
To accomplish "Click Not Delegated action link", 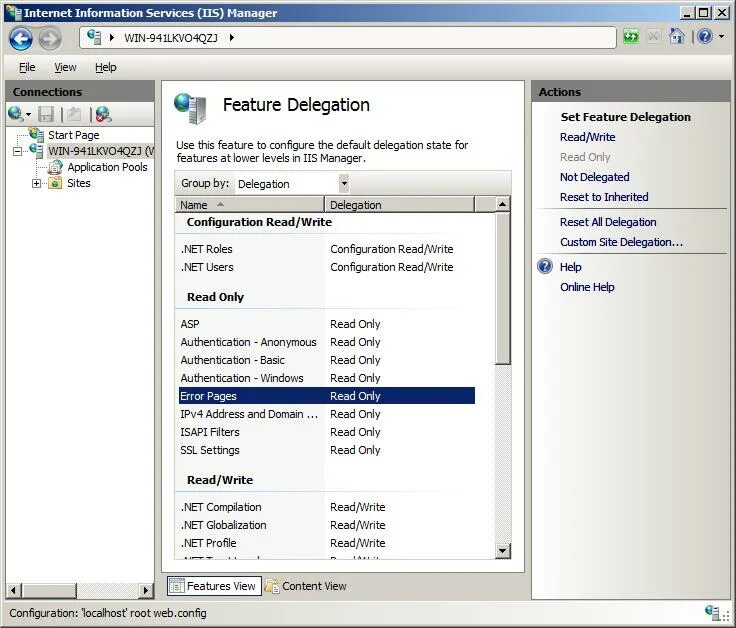I will (x=594, y=177).
